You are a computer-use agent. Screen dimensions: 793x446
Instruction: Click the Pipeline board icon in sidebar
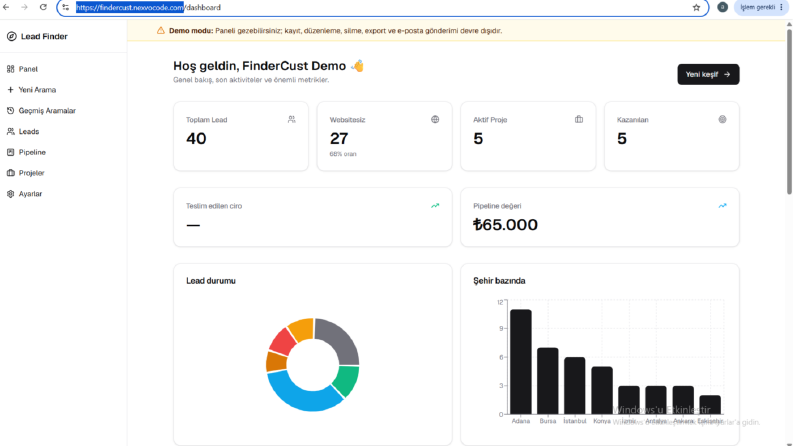pos(11,152)
